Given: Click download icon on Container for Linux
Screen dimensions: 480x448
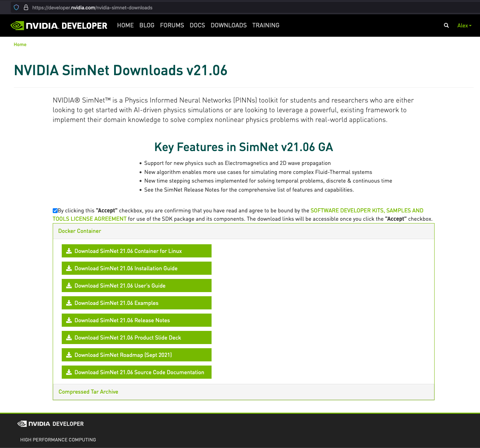Looking at the screenshot, I should point(69,251).
